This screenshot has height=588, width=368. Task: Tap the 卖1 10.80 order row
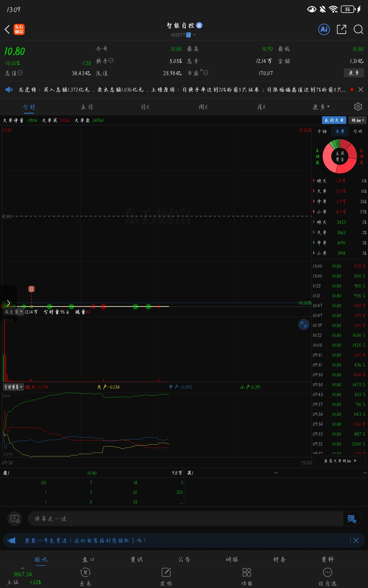tap(92, 473)
